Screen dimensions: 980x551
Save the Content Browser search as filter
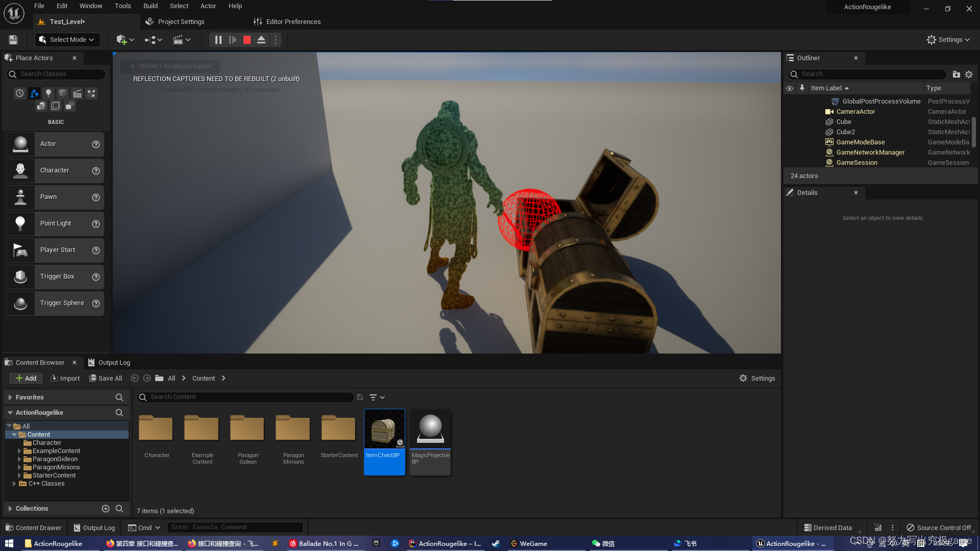coord(360,397)
